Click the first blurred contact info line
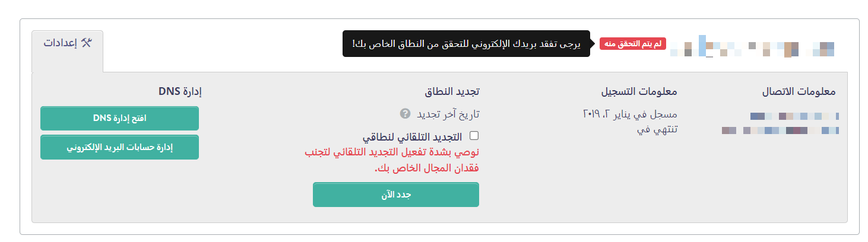The width and height of the screenshot is (868, 242). tap(794, 116)
